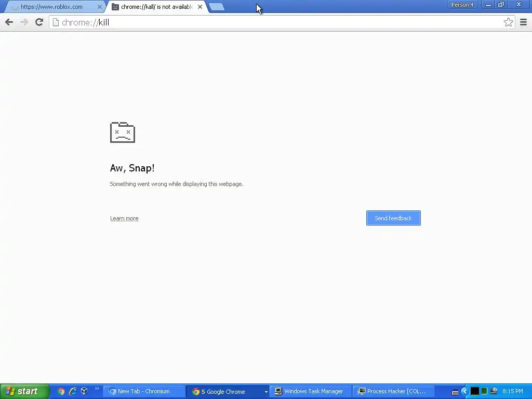Click the sad face favicon on chrome://kall tab
This screenshot has height=399, width=532.
[x=115, y=7]
